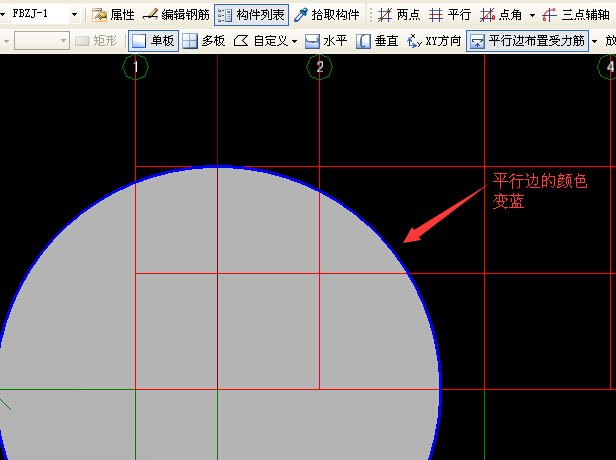This screenshot has height=460, width=616.
Task: Select the 三点辅轴 three-point auxiliary axis
Action: [x=576, y=15]
